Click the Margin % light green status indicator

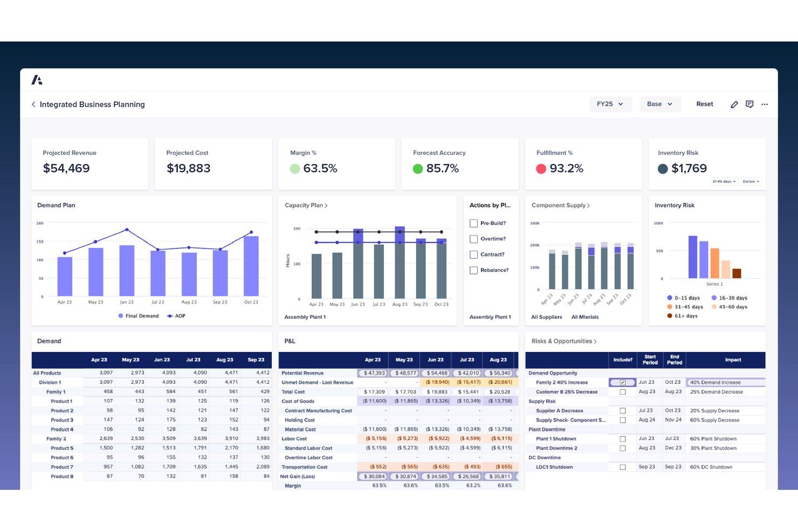click(x=295, y=169)
